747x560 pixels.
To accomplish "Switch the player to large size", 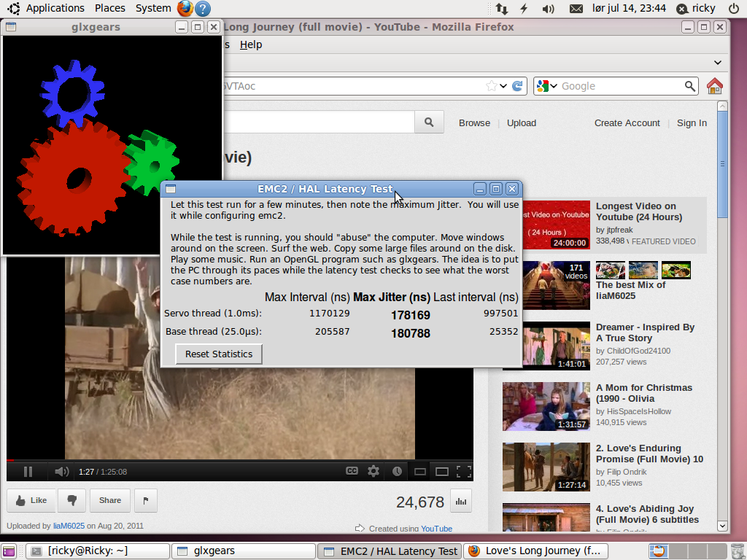I will [442, 472].
